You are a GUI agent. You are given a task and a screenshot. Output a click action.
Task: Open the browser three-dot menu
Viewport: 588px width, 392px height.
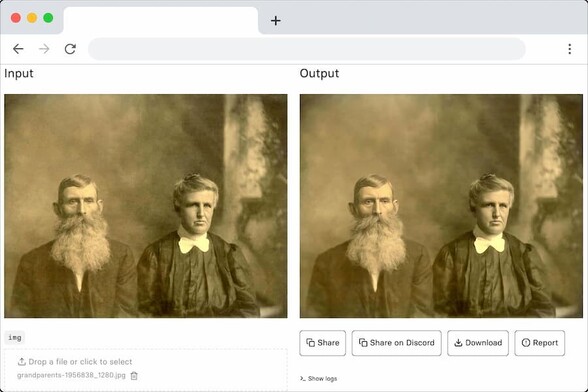[569, 49]
